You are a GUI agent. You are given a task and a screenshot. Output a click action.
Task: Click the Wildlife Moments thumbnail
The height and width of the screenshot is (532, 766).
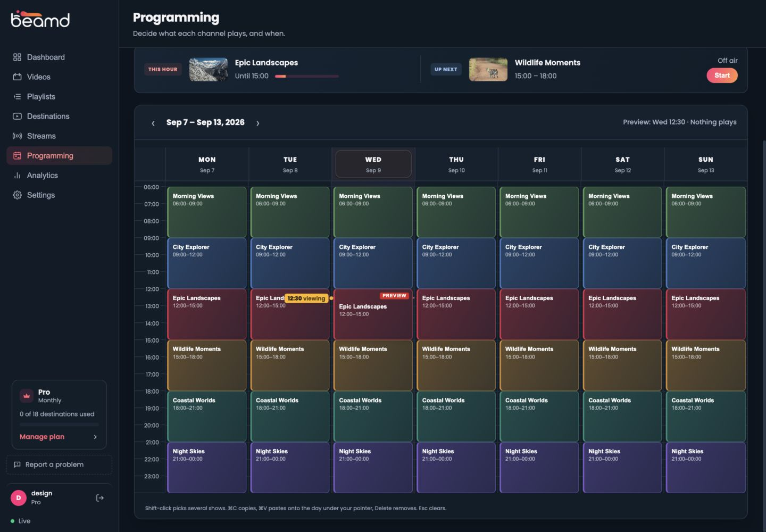(488, 69)
